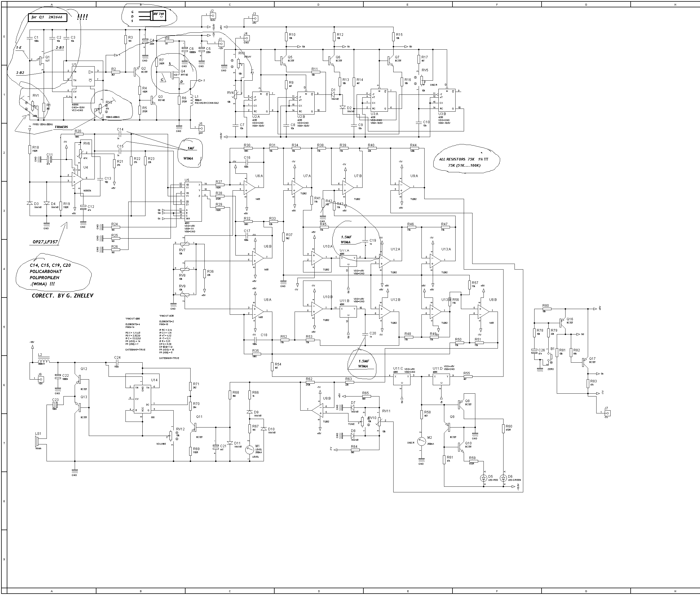700x595 pixels.
Task: Click the "150mS-400mS" label near RV2
Action: tap(112, 117)
